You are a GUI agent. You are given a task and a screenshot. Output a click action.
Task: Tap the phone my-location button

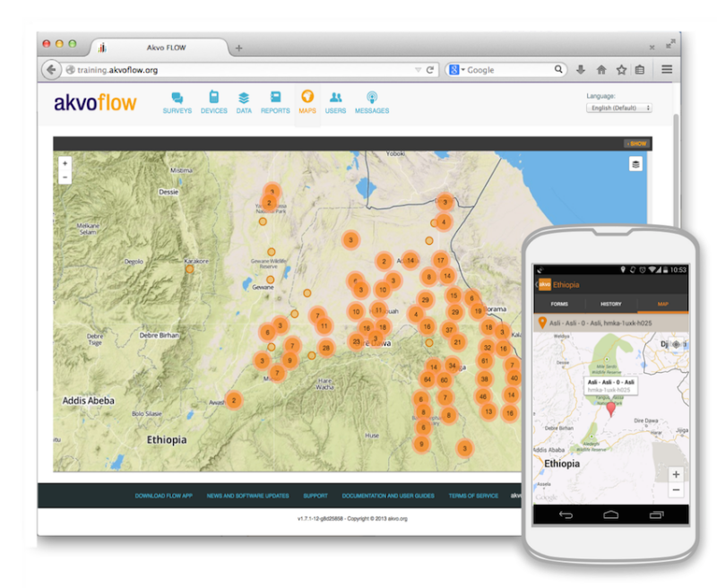[676, 344]
